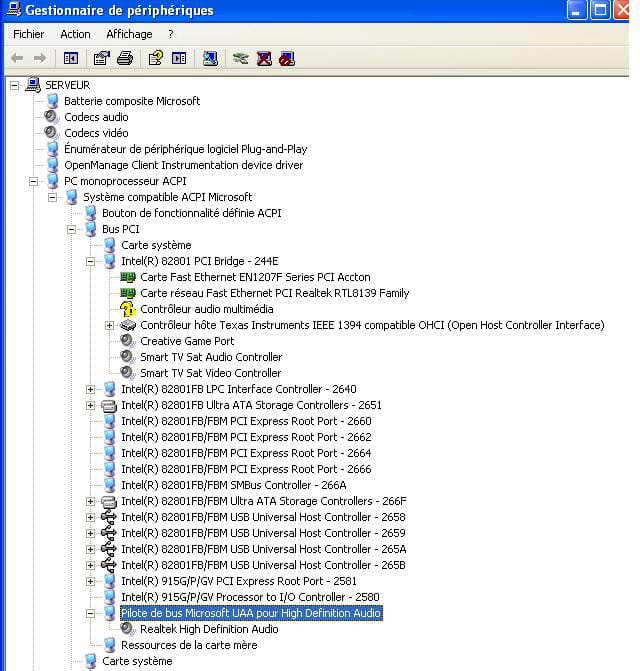Select Carte système under Bus PCI
Viewport: 640px width, 671px height.
tap(156, 245)
